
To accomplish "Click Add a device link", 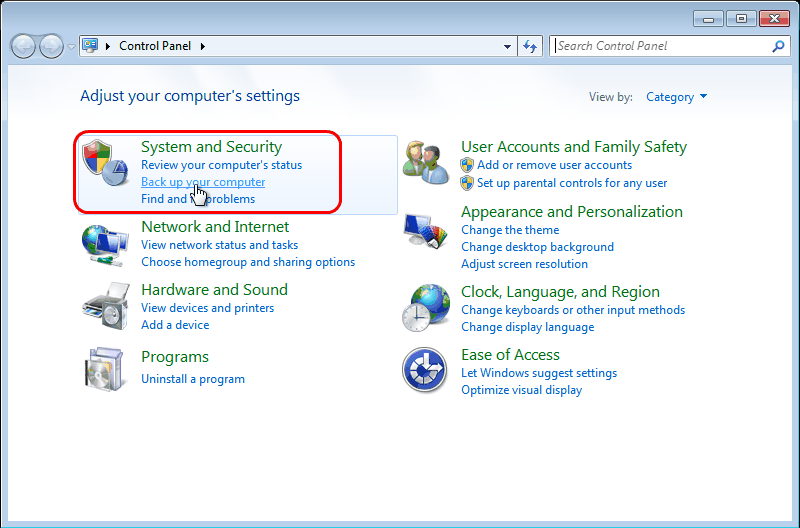I will pos(175,325).
